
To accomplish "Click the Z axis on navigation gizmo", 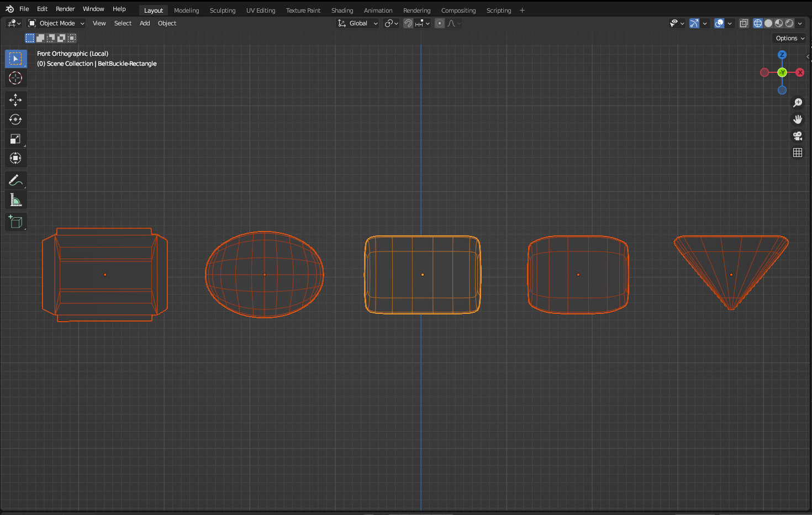I will (782, 55).
